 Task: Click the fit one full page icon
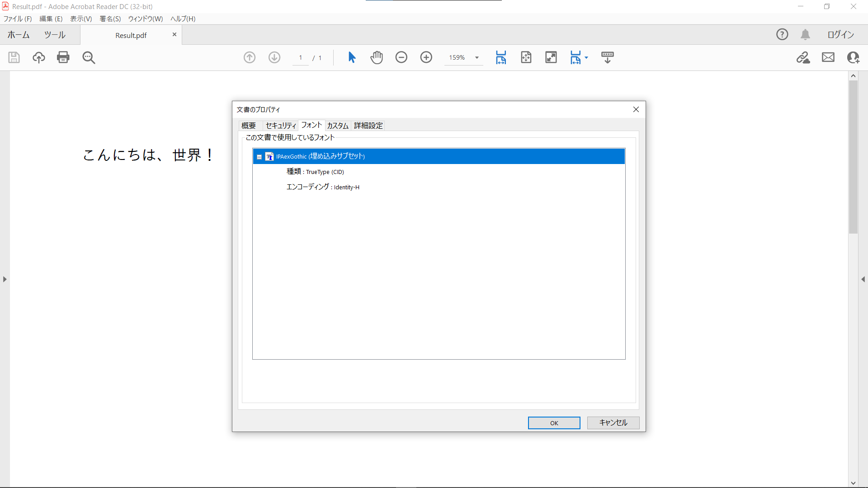click(x=526, y=57)
